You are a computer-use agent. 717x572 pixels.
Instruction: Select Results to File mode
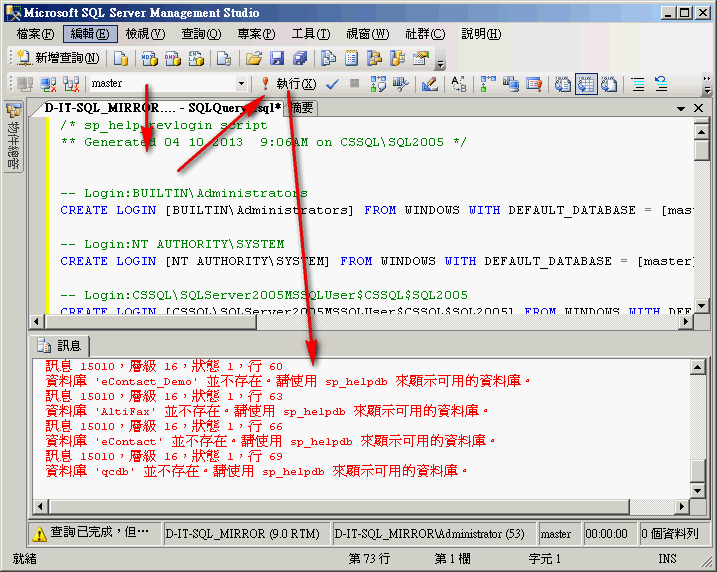point(609,84)
